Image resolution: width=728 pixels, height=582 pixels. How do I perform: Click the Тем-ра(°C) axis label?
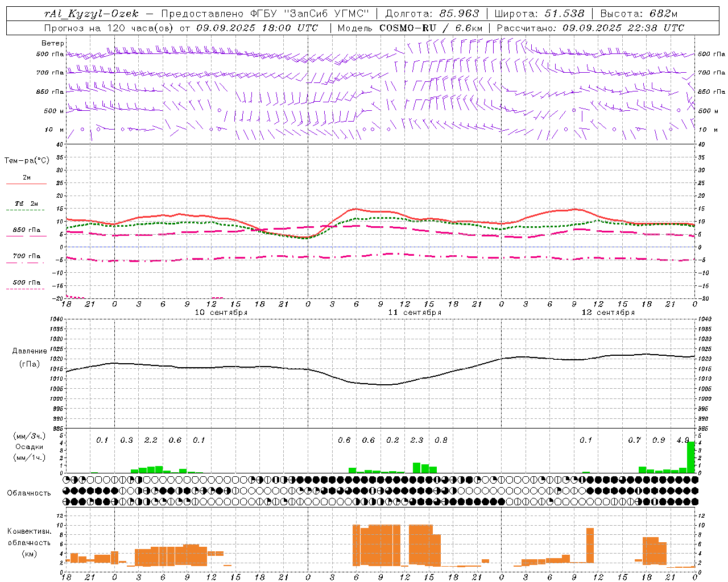pos(27,161)
